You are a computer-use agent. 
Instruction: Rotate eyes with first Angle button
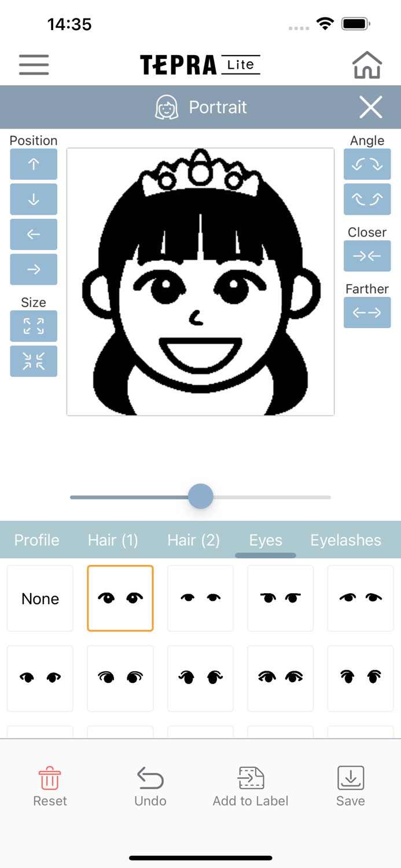point(367,164)
